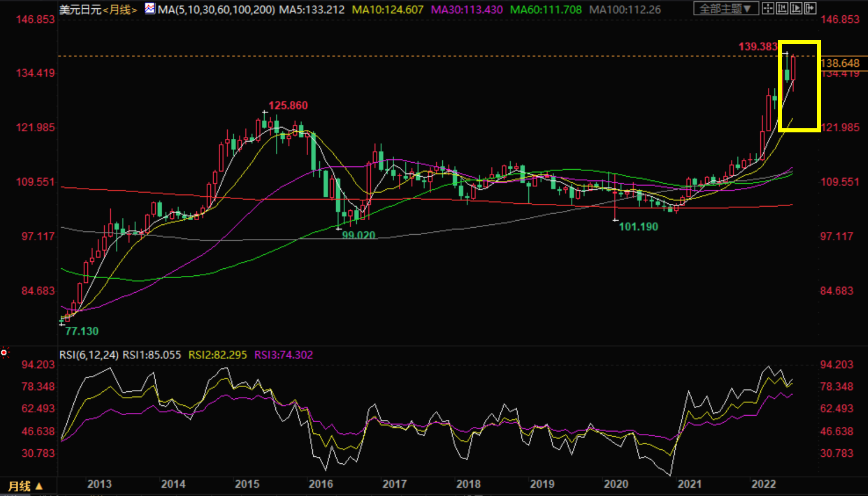Click the 139.383 high price label
868x496 pixels.
point(757,46)
